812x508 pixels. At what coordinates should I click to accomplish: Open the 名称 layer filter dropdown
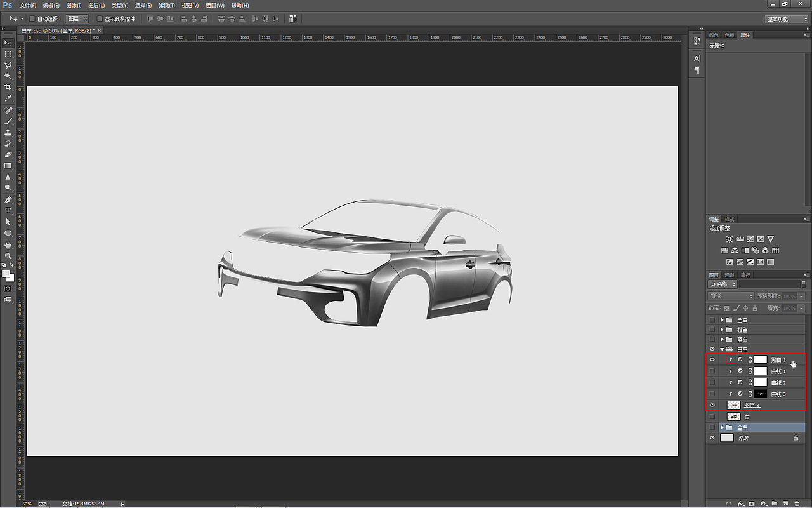tap(723, 284)
